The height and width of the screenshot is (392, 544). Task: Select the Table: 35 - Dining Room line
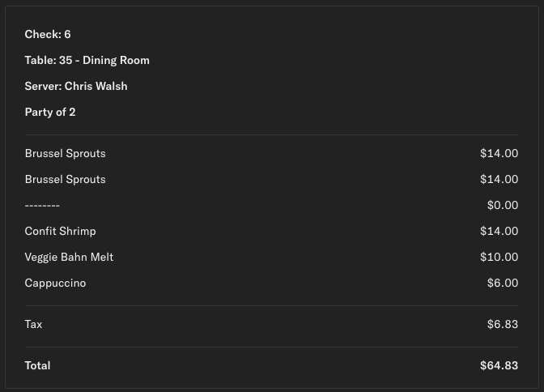[x=87, y=60]
